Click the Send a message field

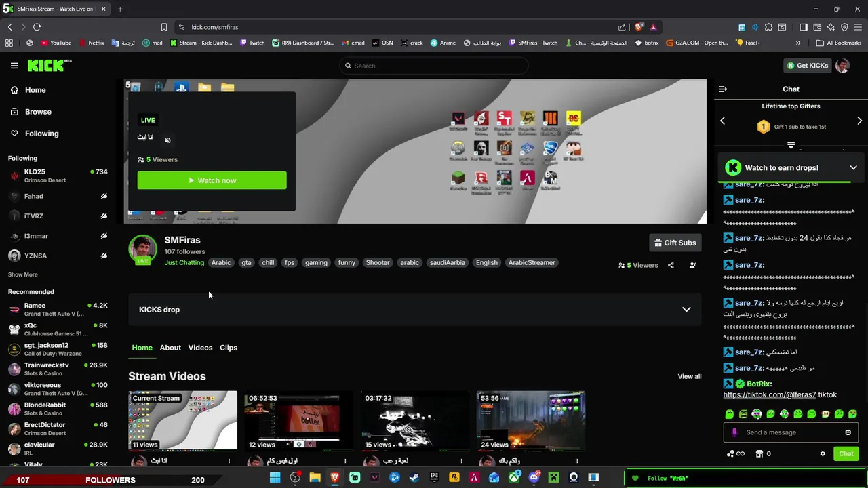(x=791, y=432)
